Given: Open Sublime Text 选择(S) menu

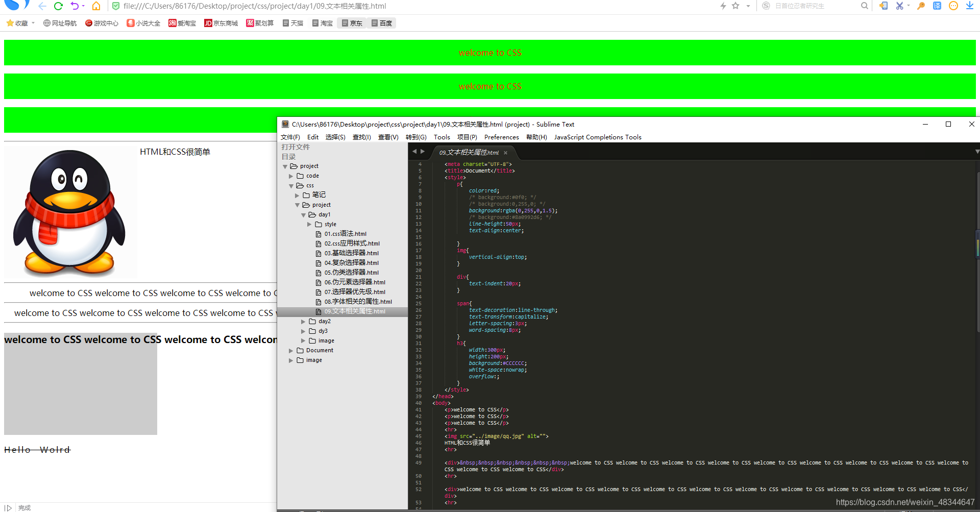Looking at the screenshot, I should coord(335,137).
